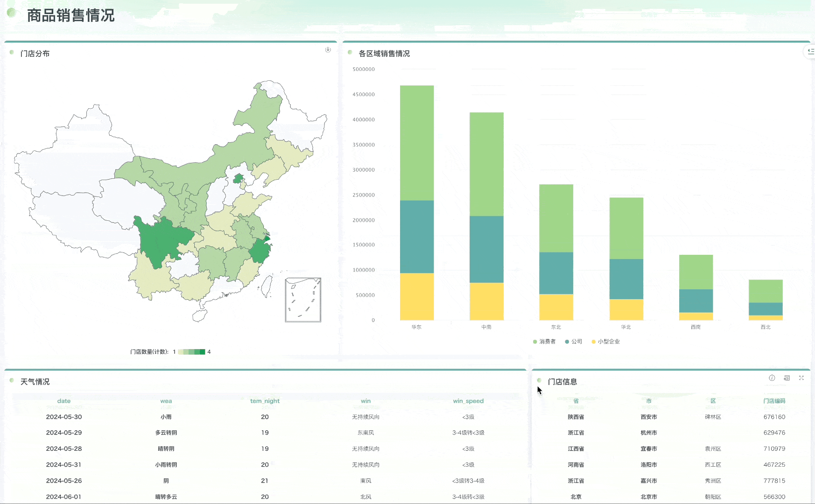Click the city cell 西安市
This screenshot has width=815, height=504.
click(649, 417)
